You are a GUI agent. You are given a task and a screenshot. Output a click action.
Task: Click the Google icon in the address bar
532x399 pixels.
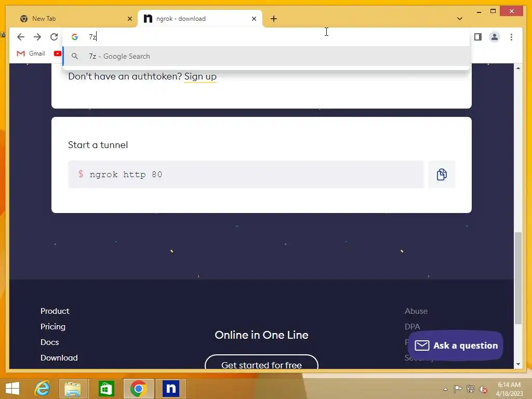coord(75,37)
